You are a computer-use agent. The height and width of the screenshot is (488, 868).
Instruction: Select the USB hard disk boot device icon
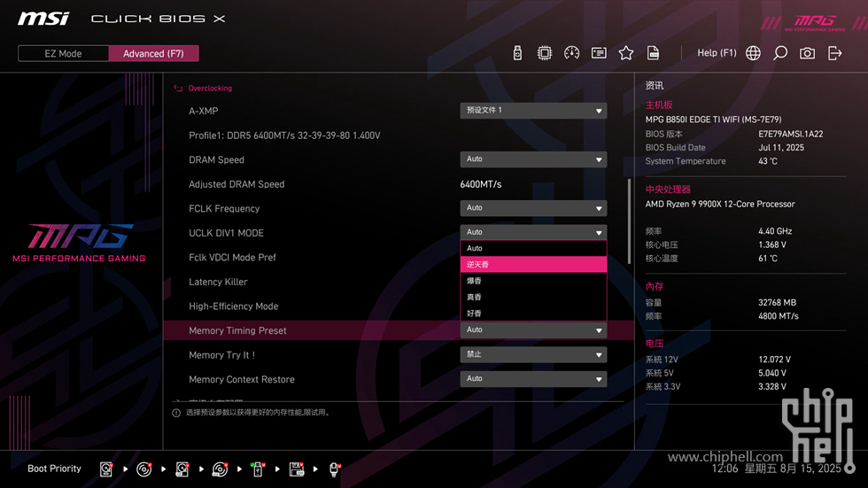(182, 469)
